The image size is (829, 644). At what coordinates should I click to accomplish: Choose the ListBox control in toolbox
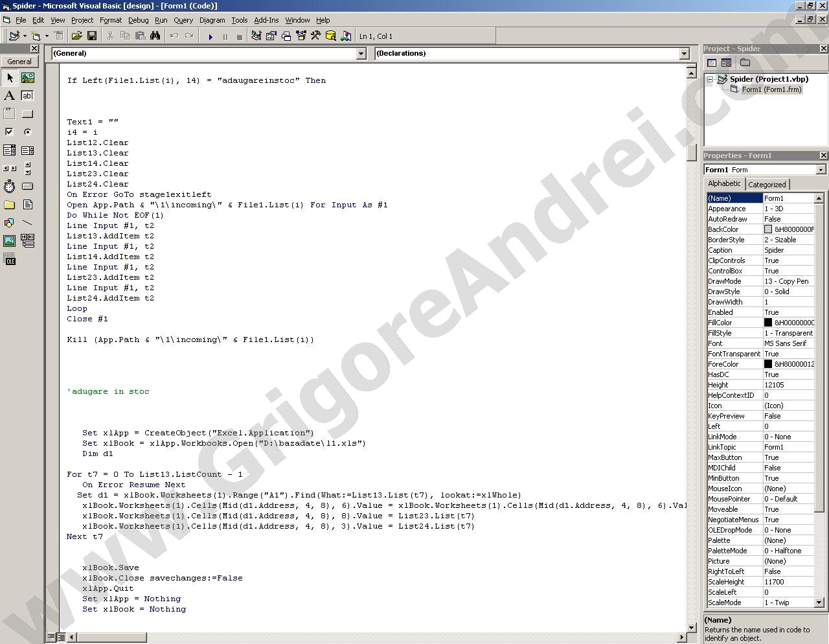[x=27, y=150]
